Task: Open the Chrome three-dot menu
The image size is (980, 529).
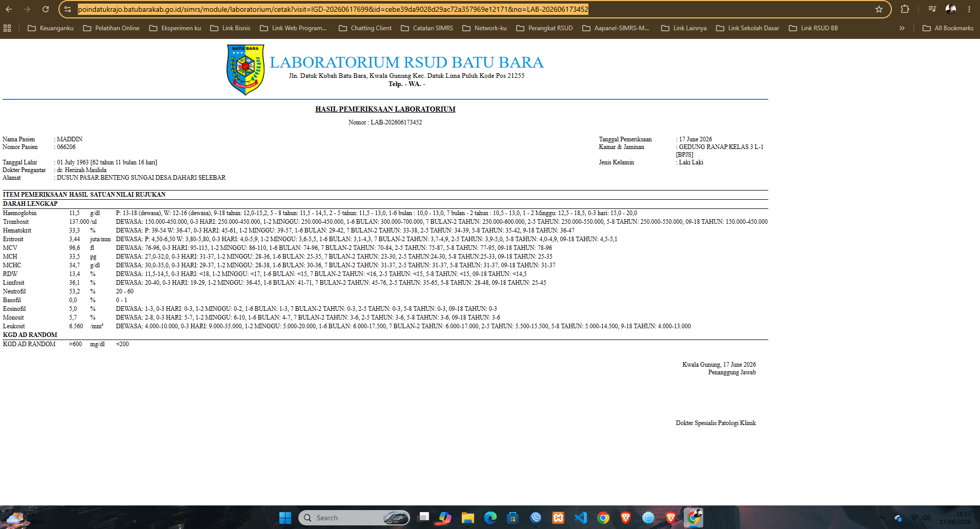Action: [x=969, y=9]
